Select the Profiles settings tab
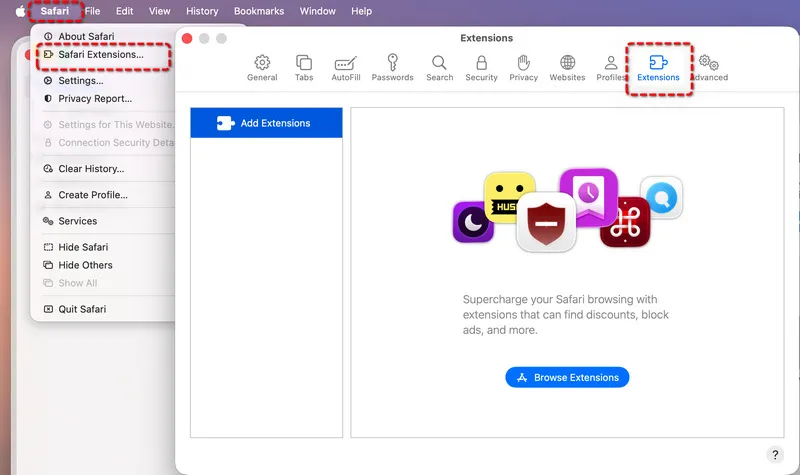The height and width of the screenshot is (475, 800). tap(611, 68)
